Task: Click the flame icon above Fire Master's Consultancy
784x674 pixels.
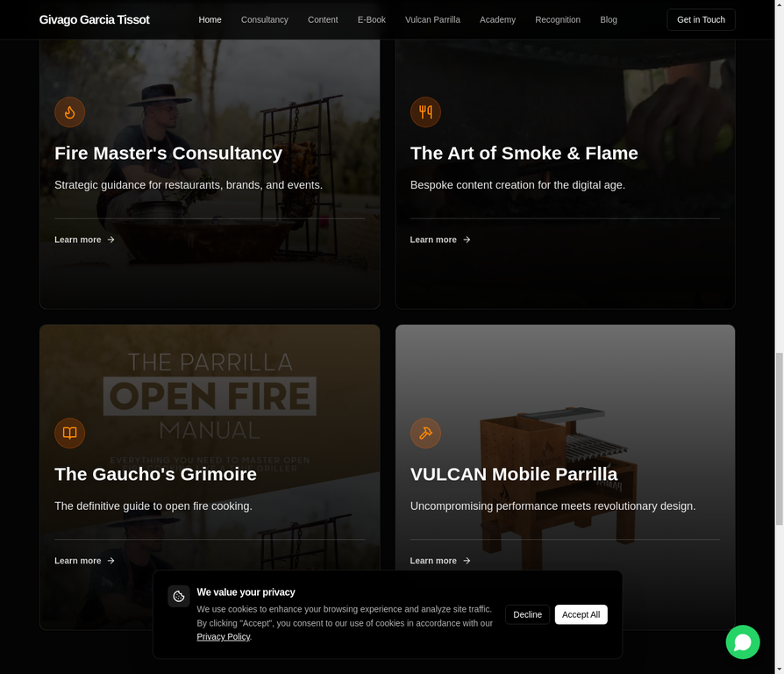Action: coord(69,112)
